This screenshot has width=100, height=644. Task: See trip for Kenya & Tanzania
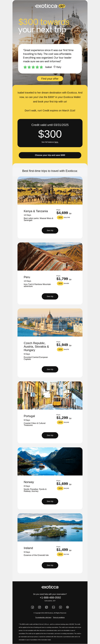pyautogui.click(x=50, y=230)
